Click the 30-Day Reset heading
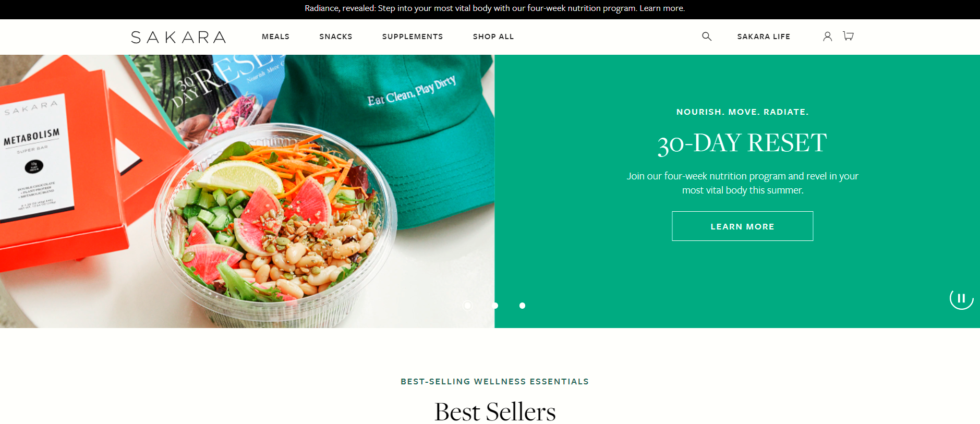 [x=742, y=143]
